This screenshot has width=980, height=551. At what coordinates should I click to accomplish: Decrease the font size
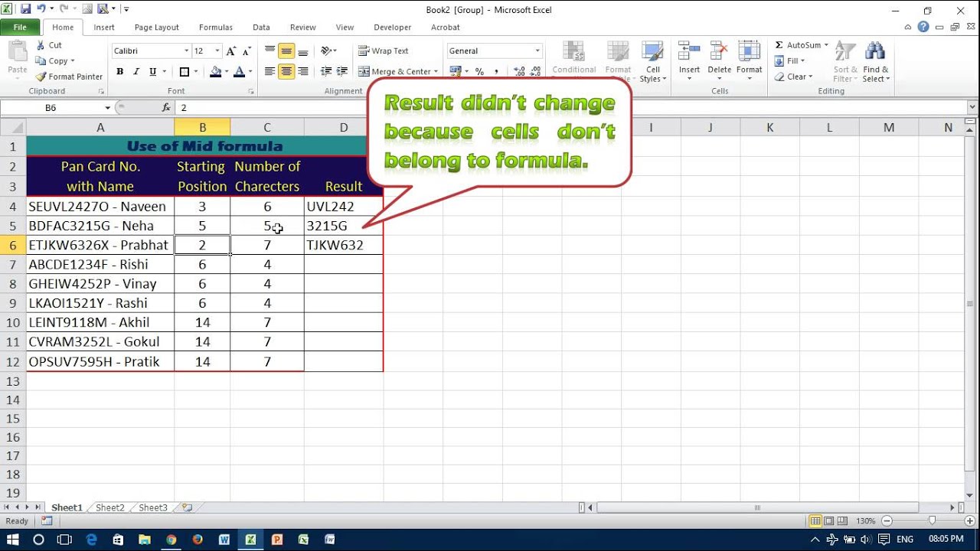[247, 51]
